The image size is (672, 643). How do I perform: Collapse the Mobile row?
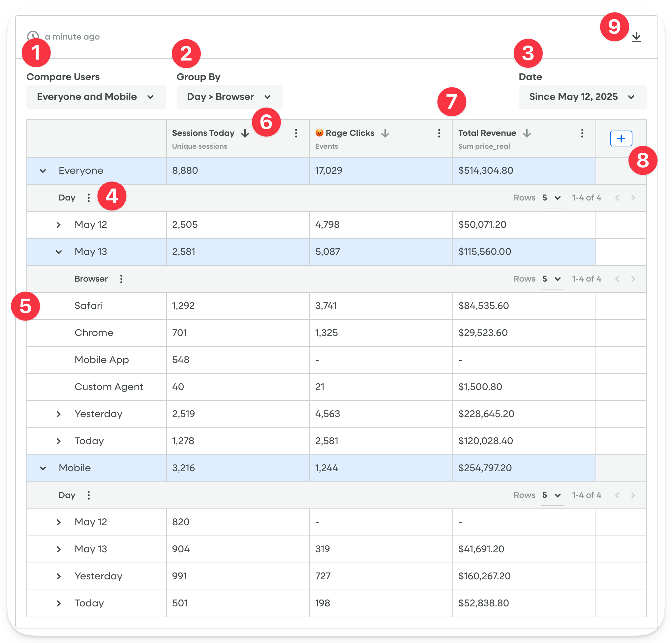click(43, 468)
